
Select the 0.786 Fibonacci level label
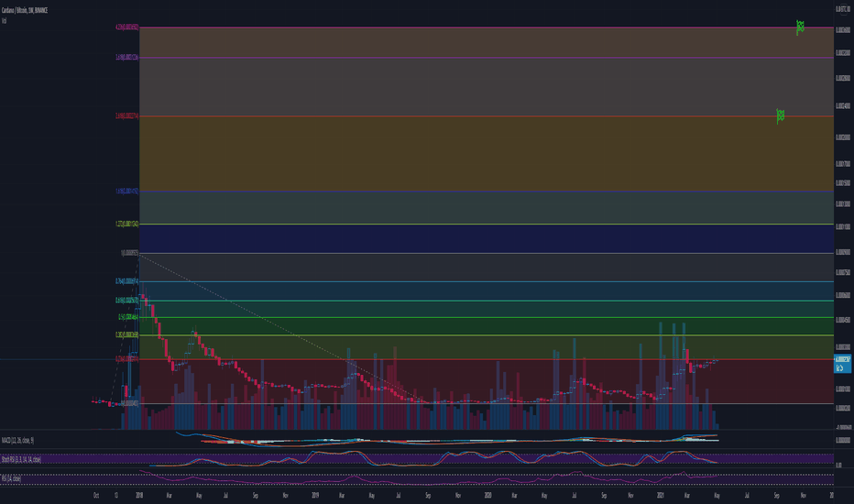click(126, 281)
